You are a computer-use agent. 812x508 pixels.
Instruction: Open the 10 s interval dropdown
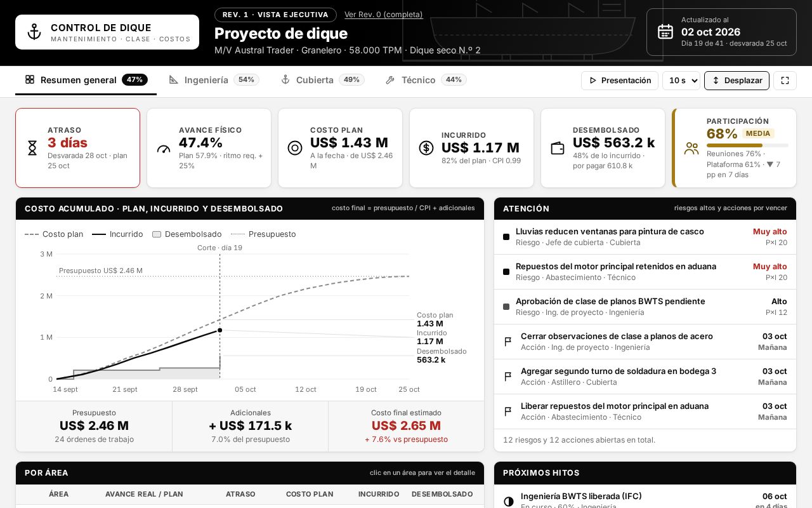[x=681, y=81]
